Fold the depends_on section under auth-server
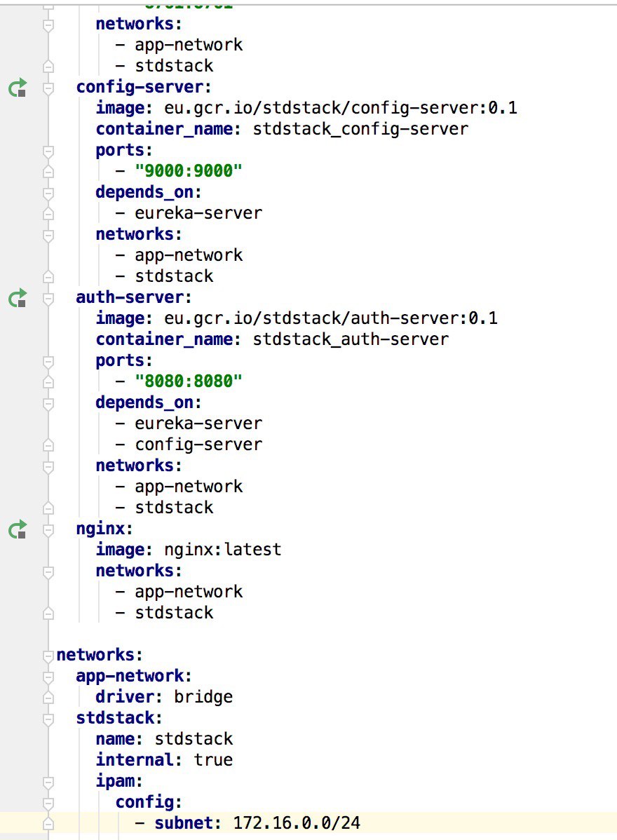 click(48, 403)
